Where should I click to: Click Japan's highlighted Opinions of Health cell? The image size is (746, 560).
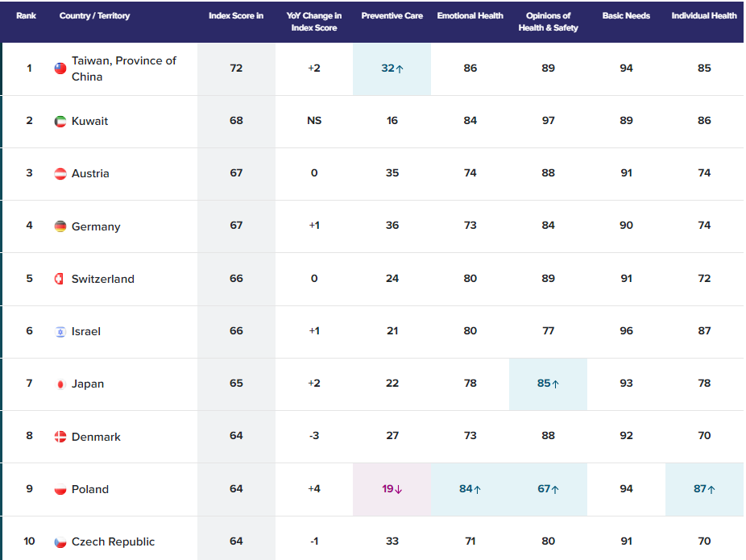pyautogui.click(x=548, y=384)
